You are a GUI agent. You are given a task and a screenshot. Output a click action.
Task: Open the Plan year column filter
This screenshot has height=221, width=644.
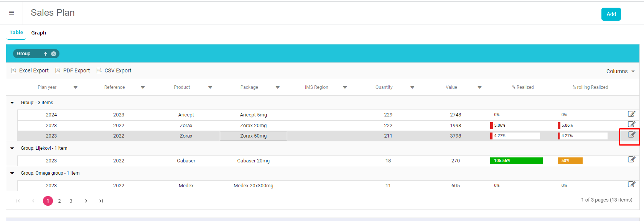coord(76,87)
